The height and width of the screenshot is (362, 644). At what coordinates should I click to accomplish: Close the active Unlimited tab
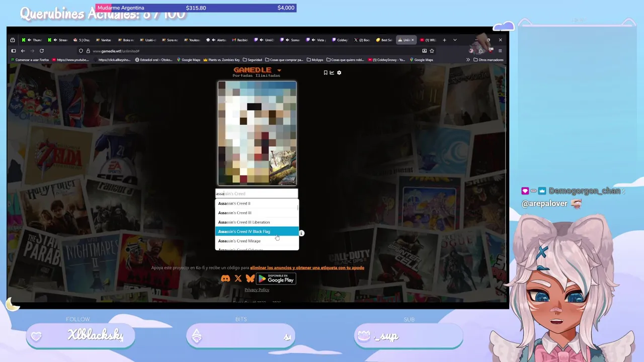412,40
